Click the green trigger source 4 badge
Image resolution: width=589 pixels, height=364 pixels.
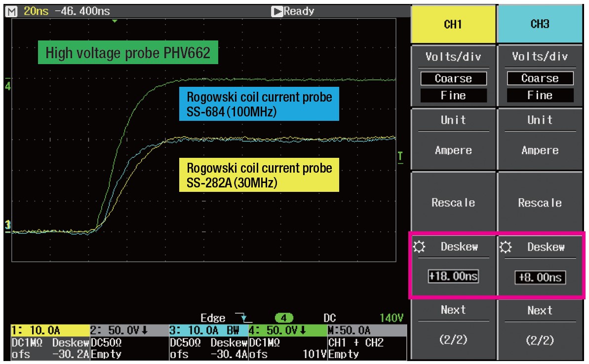coord(283,318)
